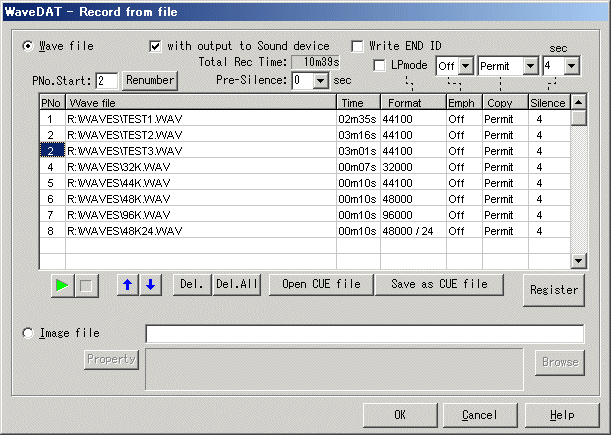Sort list by Wave file column header

(x=200, y=102)
